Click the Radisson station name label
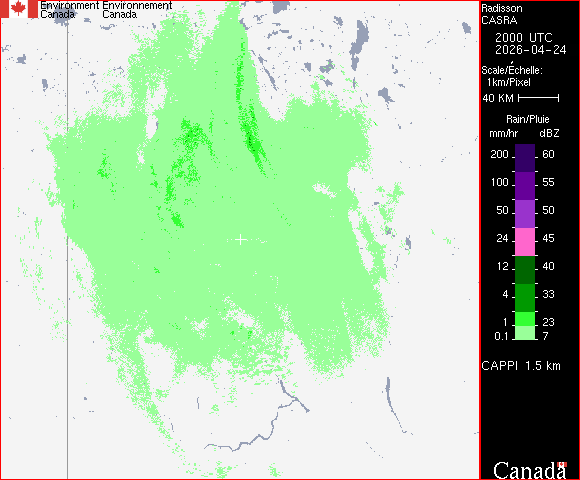The height and width of the screenshot is (480, 580). [x=502, y=8]
